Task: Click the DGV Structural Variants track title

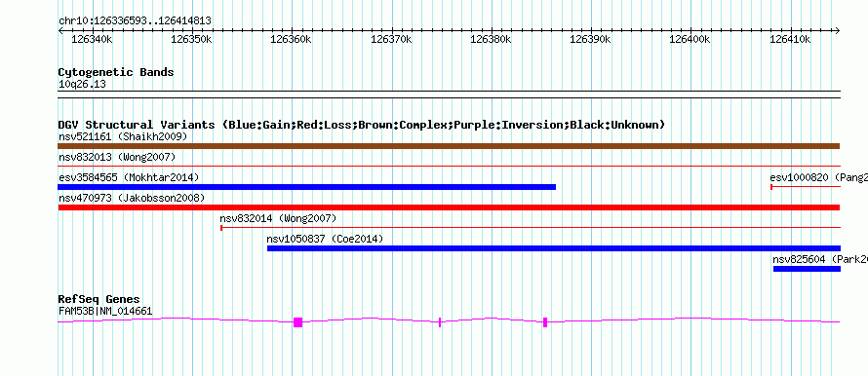Action: coord(362,125)
